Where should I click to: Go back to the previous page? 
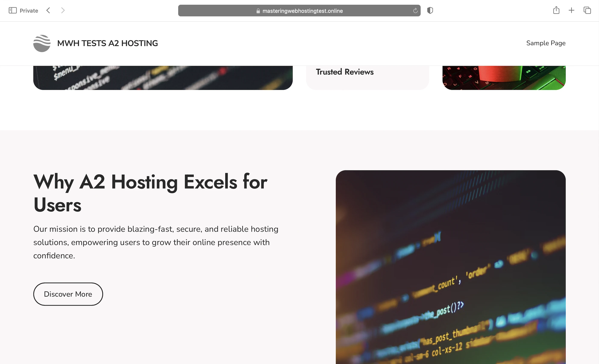click(48, 10)
